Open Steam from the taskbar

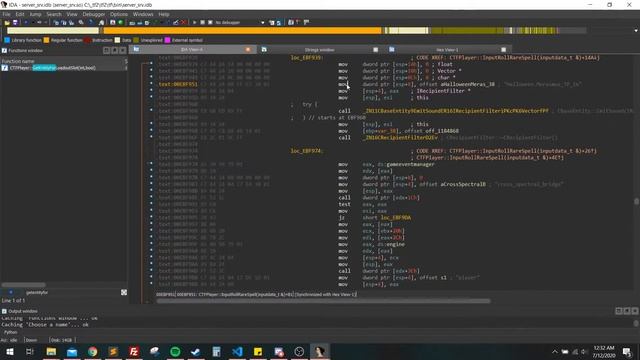pyautogui.click(x=196, y=351)
